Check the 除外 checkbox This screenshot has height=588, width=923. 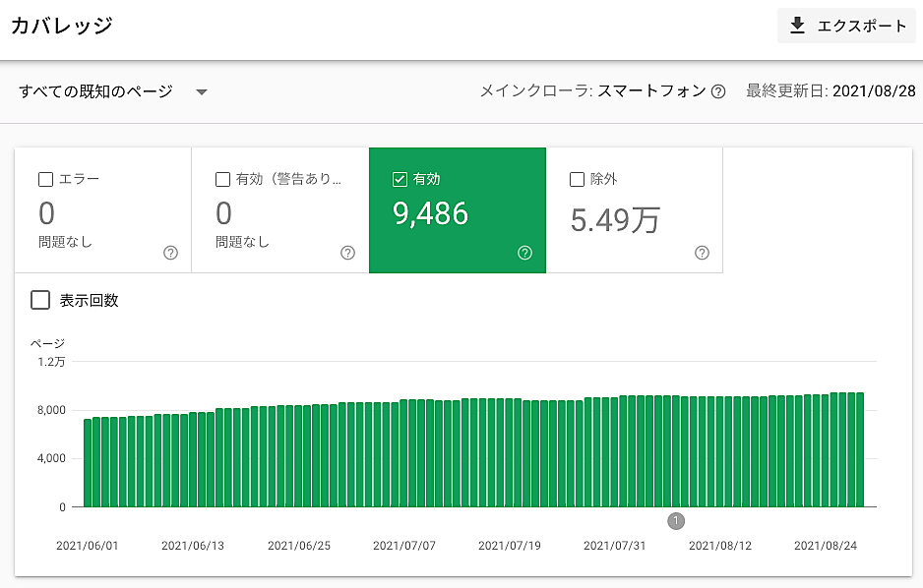point(578,179)
